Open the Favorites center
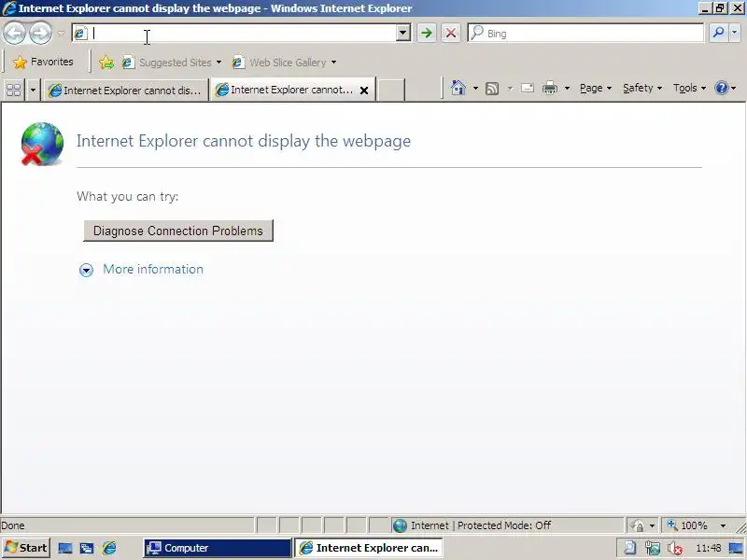This screenshot has height=560, width=747. click(x=43, y=62)
